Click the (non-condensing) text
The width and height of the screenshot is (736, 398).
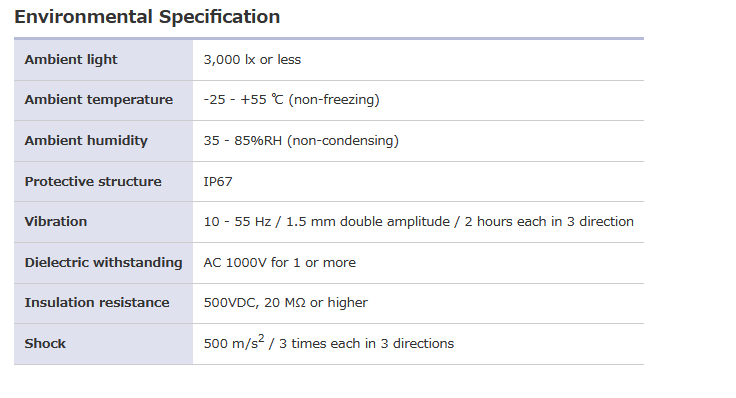pos(343,140)
